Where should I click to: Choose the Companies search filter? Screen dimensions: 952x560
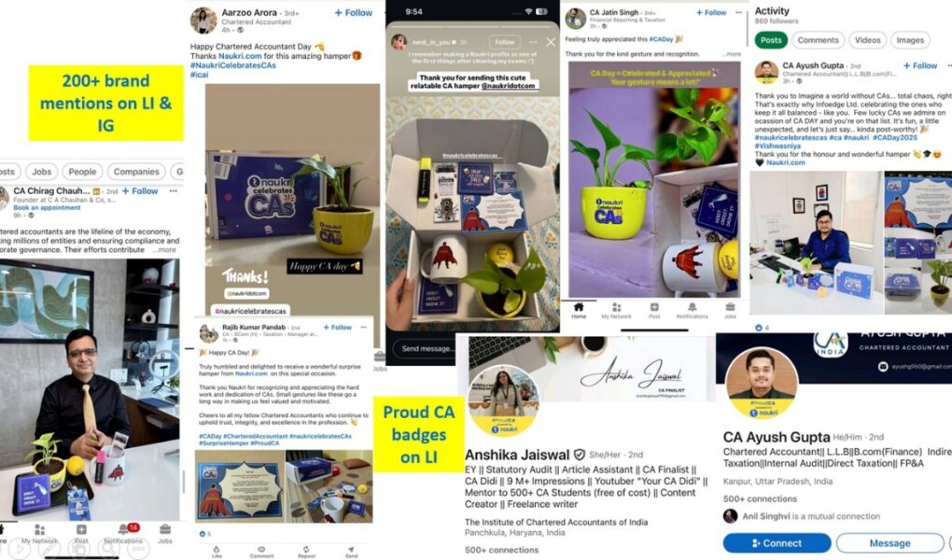pyautogui.click(x=136, y=172)
